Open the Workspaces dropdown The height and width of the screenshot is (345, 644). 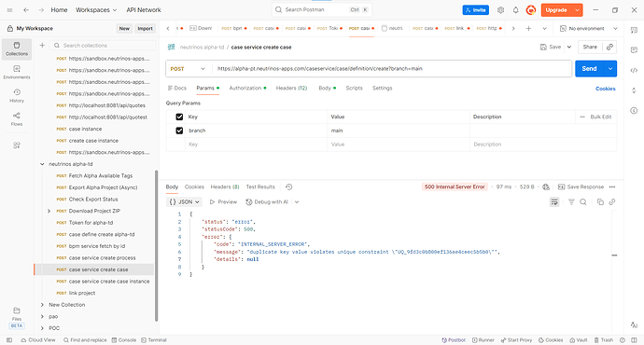[96, 10]
